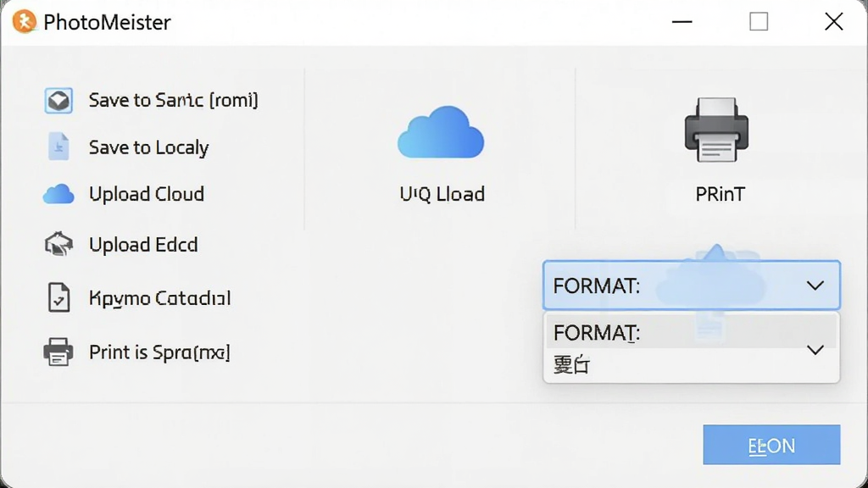Click the Upload Edcd icon
The width and height of the screenshot is (868, 488).
[58, 244]
